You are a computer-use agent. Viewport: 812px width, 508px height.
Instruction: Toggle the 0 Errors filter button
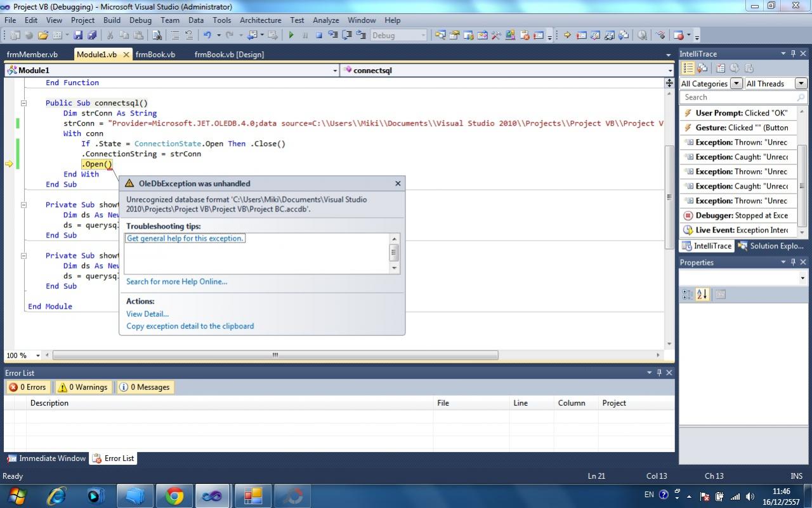28,387
